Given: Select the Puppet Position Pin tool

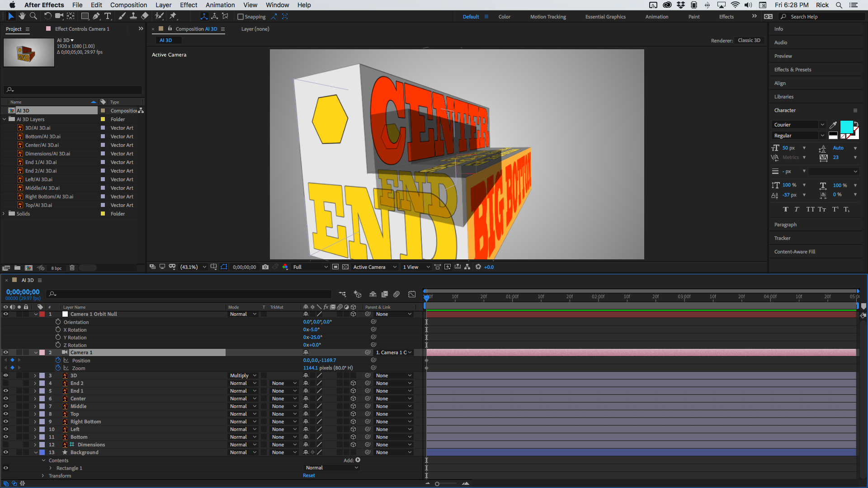Looking at the screenshot, I should pyautogui.click(x=174, y=16).
